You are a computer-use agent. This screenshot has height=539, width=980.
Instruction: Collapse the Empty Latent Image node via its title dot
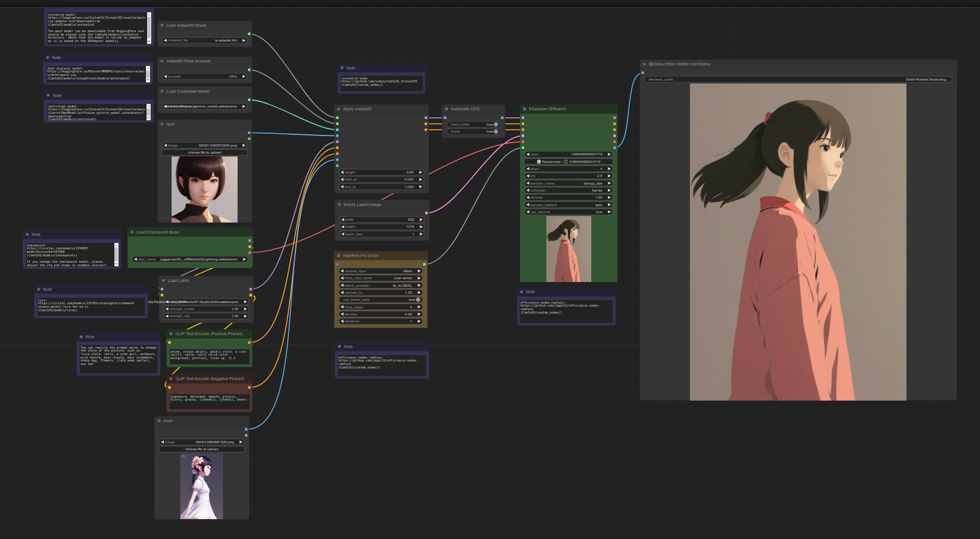[x=340, y=204]
